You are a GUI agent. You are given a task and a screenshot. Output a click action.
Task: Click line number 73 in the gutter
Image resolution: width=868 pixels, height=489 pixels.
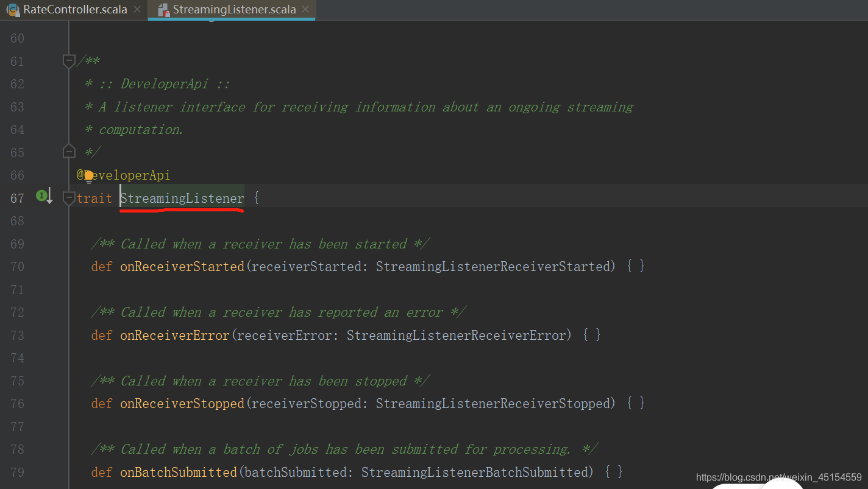[x=17, y=335]
